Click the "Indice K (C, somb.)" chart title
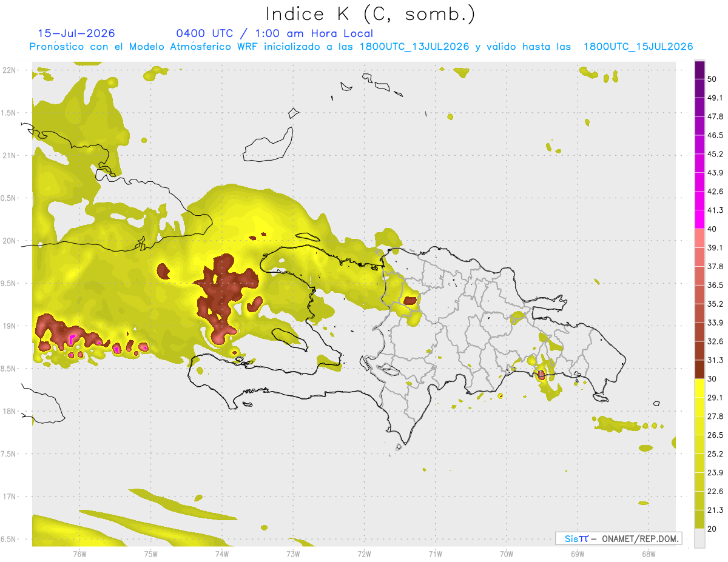This screenshot has width=728, height=562. click(x=370, y=13)
